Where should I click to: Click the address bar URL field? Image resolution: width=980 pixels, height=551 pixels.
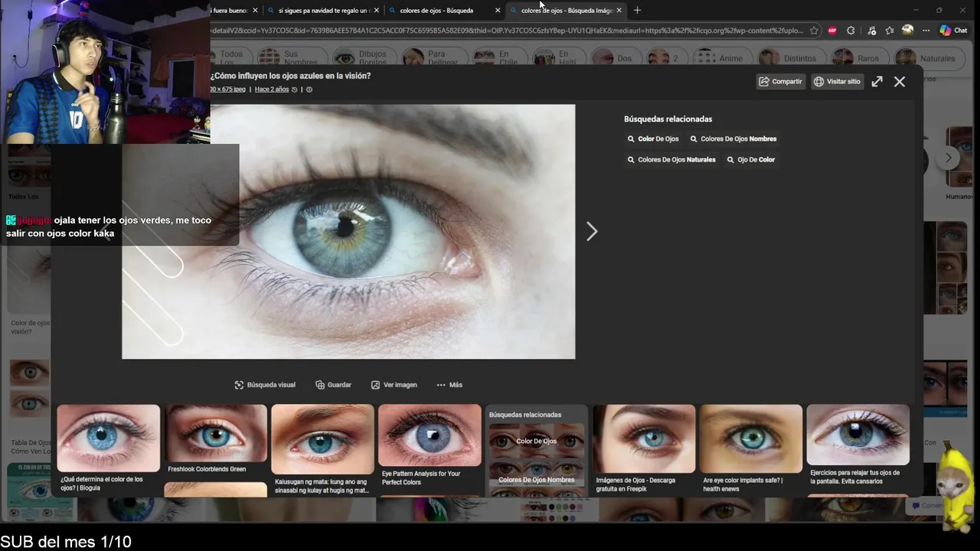click(505, 31)
